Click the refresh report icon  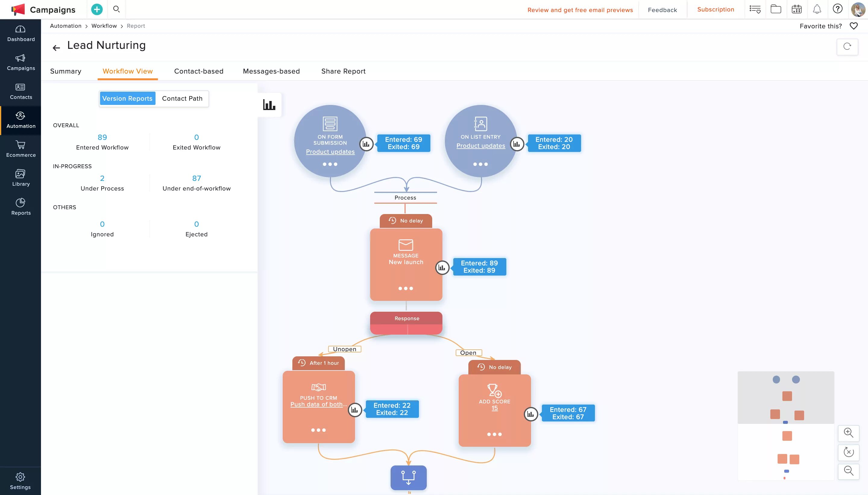[847, 47]
